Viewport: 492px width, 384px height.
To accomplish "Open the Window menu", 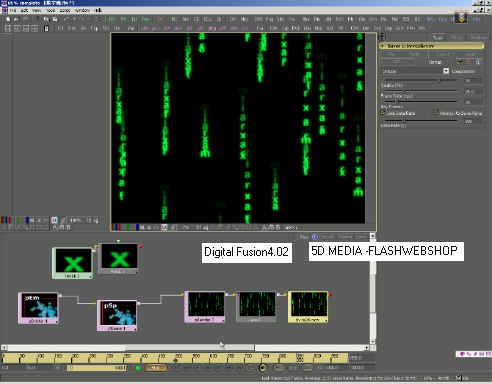I will 82,11.
